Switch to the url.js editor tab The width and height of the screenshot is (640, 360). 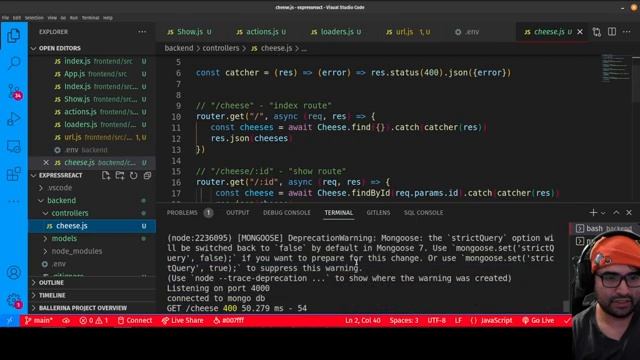point(408,32)
